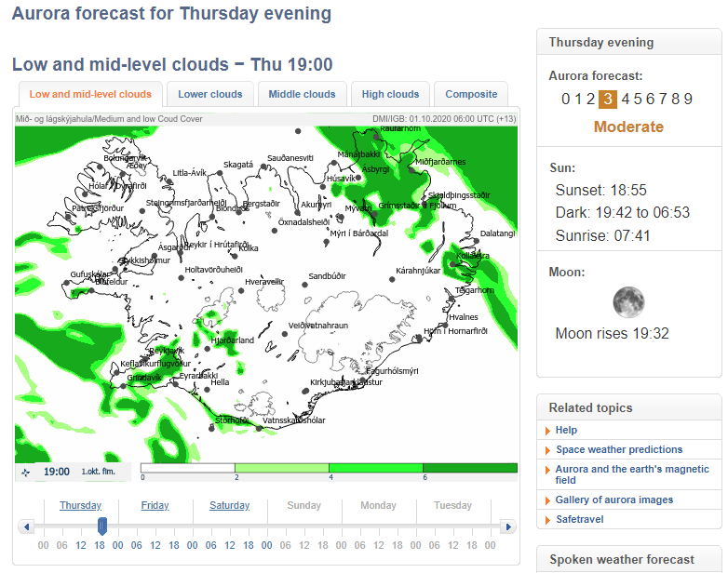Switch to the Lower clouds tab
The width and height of the screenshot is (728, 573).
(x=210, y=94)
